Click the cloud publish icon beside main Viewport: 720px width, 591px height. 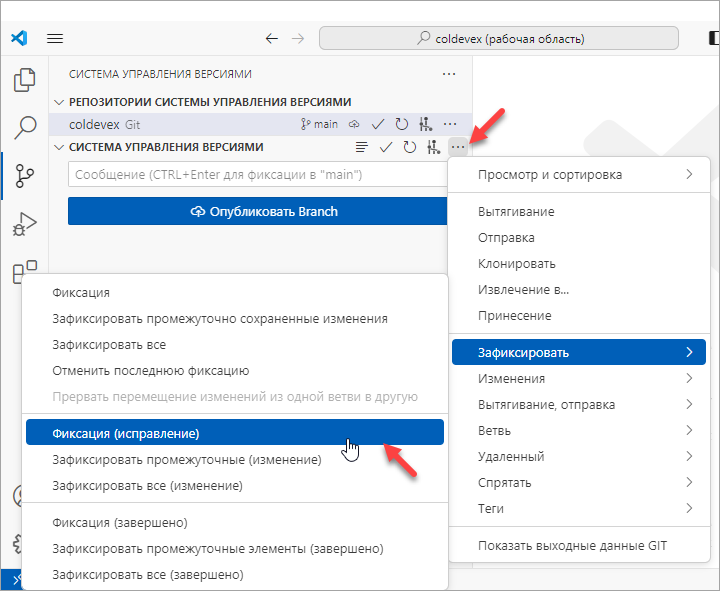(x=354, y=125)
